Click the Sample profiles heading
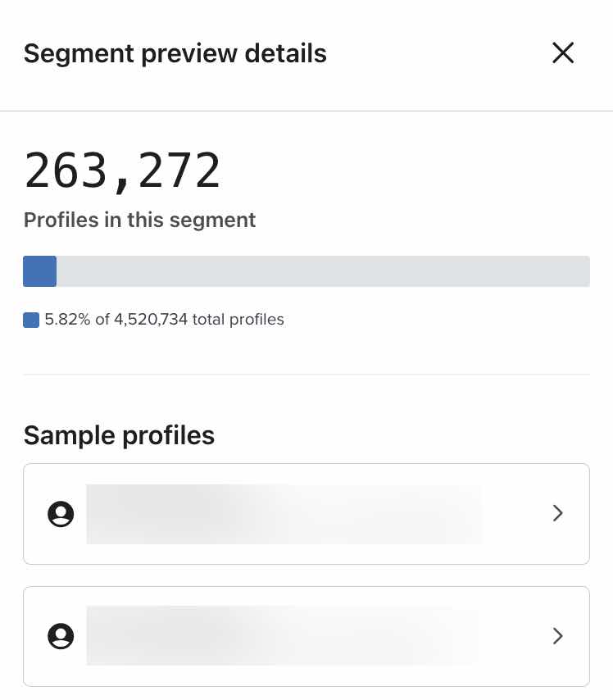Image resolution: width=613 pixels, height=700 pixels. click(119, 435)
